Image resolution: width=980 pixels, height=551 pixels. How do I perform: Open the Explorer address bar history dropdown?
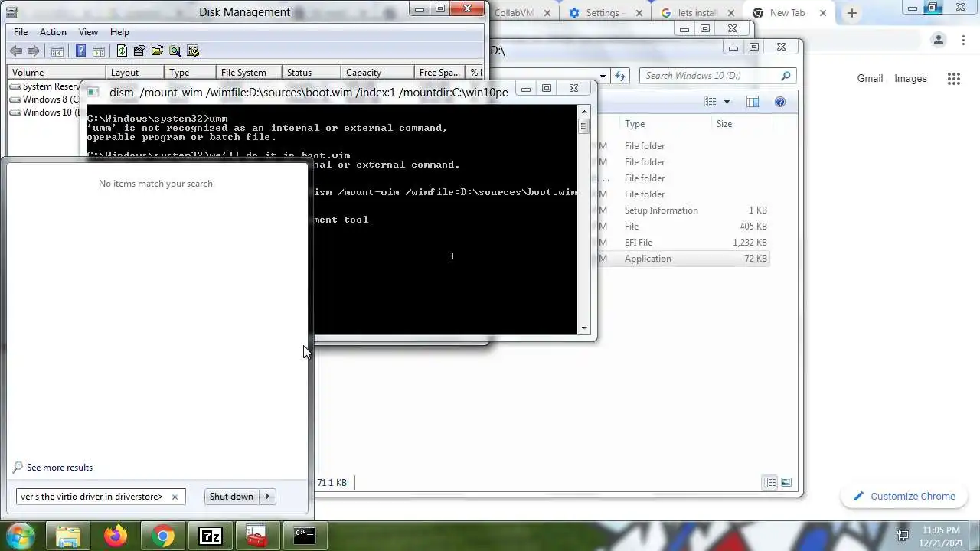tap(603, 76)
